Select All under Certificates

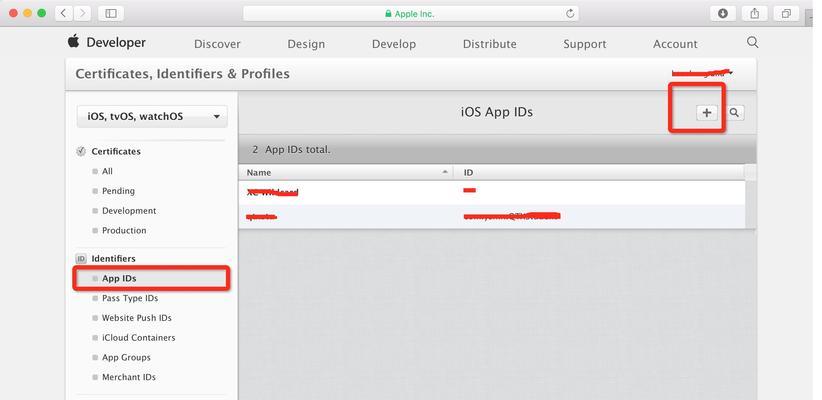107,171
